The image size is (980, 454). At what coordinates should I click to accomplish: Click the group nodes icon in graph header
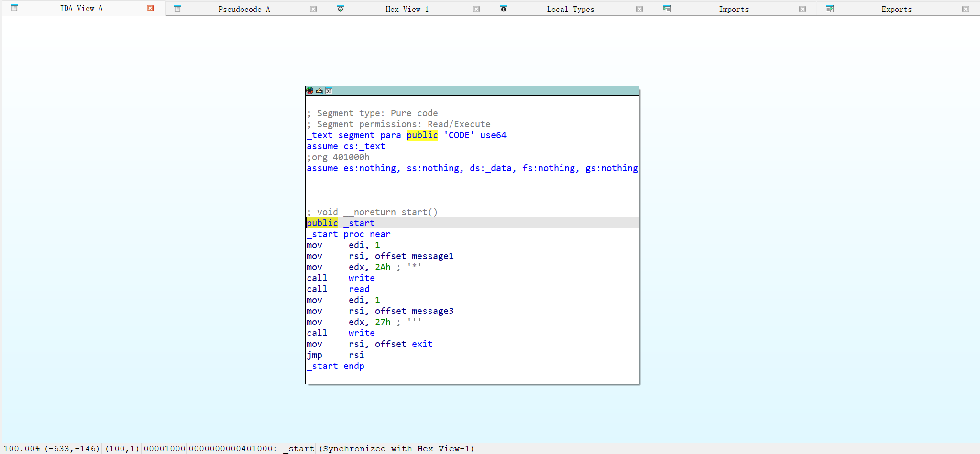(x=329, y=91)
